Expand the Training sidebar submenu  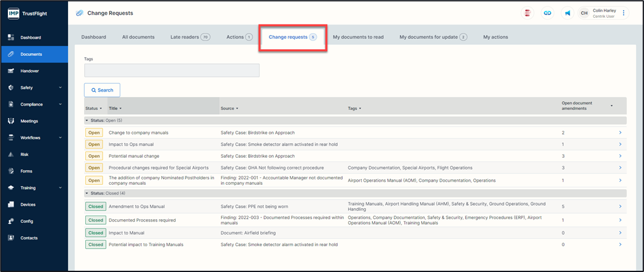tap(60, 188)
